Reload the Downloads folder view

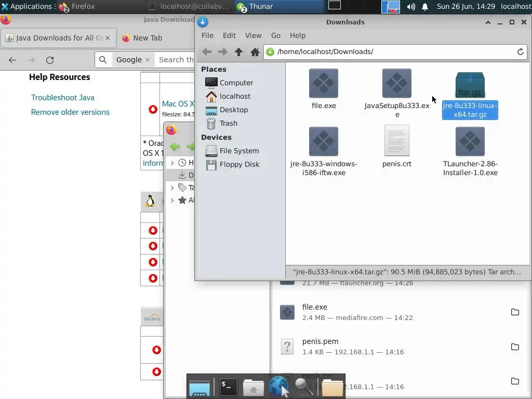[521, 51]
